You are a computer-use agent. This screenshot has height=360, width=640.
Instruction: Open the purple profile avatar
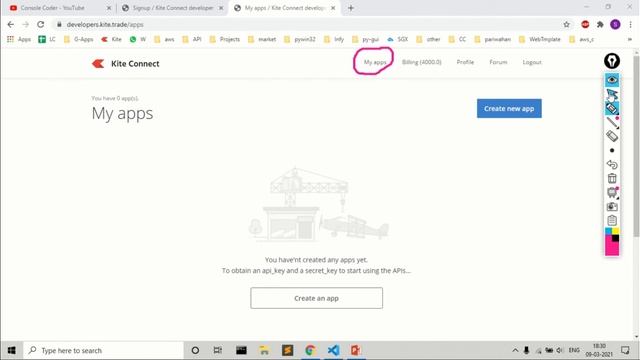click(615, 24)
